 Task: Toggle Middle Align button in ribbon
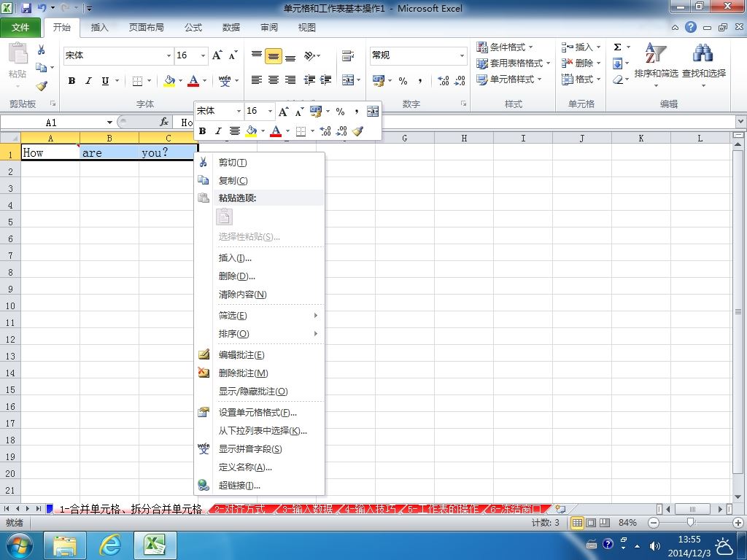pyautogui.click(x=274, y=56)
